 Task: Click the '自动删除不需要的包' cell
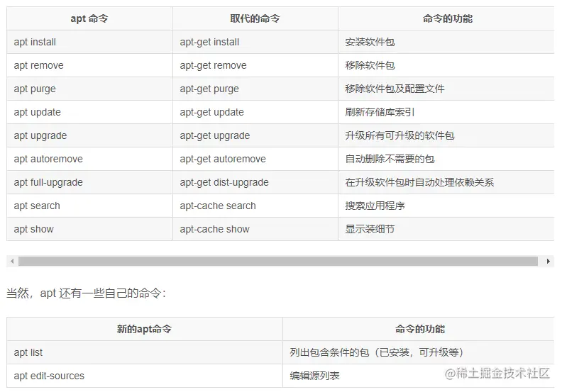tap(446, 159)
